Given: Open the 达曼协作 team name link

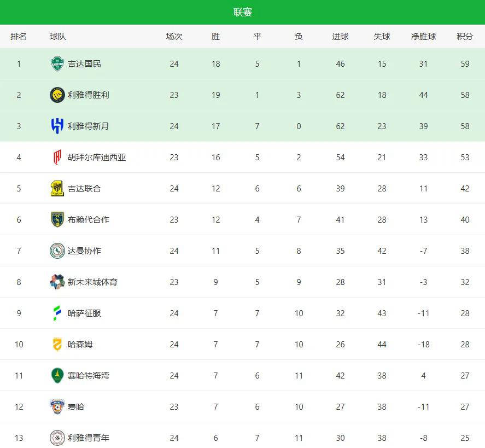Looking at the screenshot, I should [x=84, y=251].
